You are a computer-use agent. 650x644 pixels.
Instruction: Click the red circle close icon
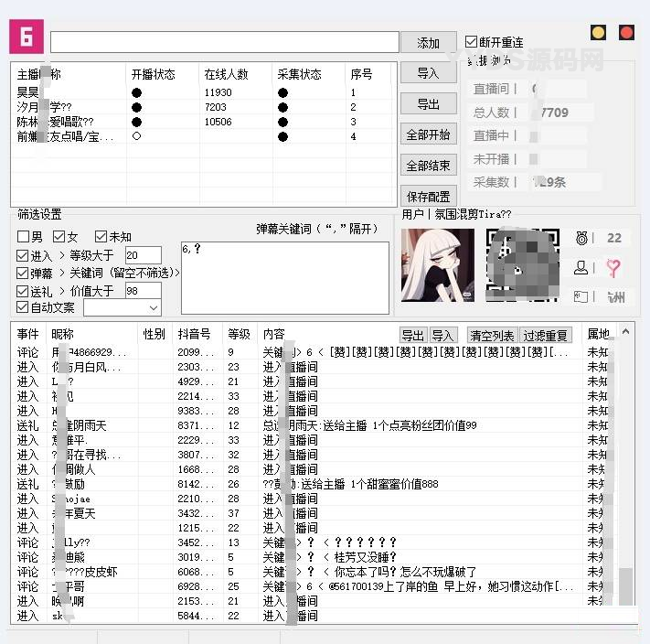click(626, 33)
